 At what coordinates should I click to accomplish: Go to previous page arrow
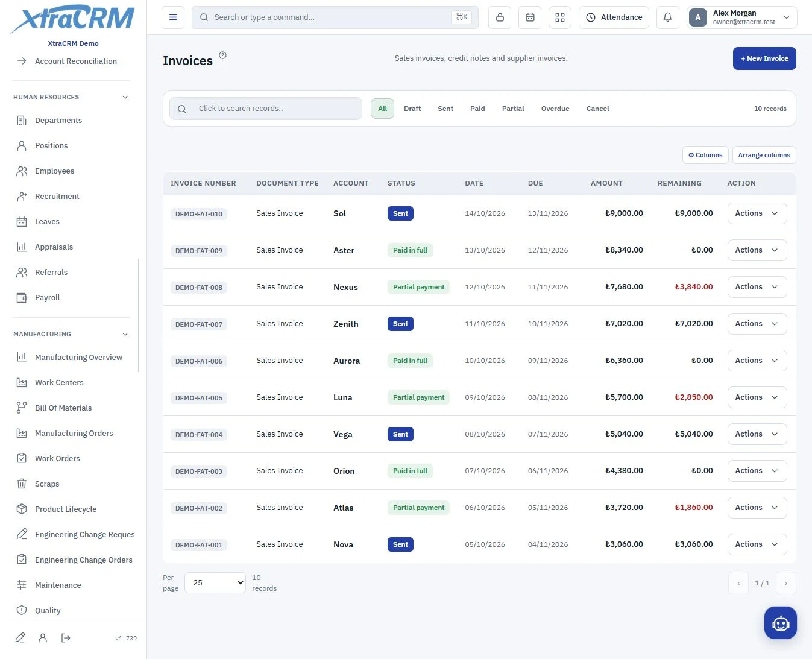coord(738,583)
